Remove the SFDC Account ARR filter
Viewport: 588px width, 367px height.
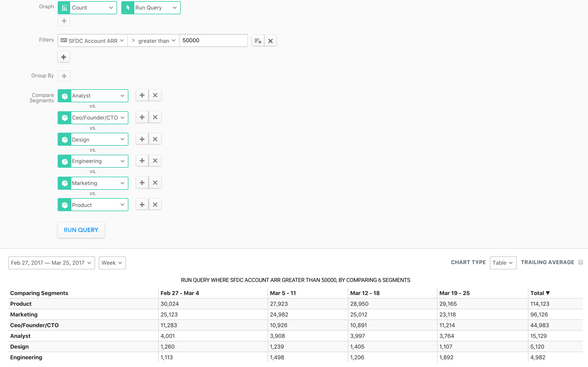point(271,41)
